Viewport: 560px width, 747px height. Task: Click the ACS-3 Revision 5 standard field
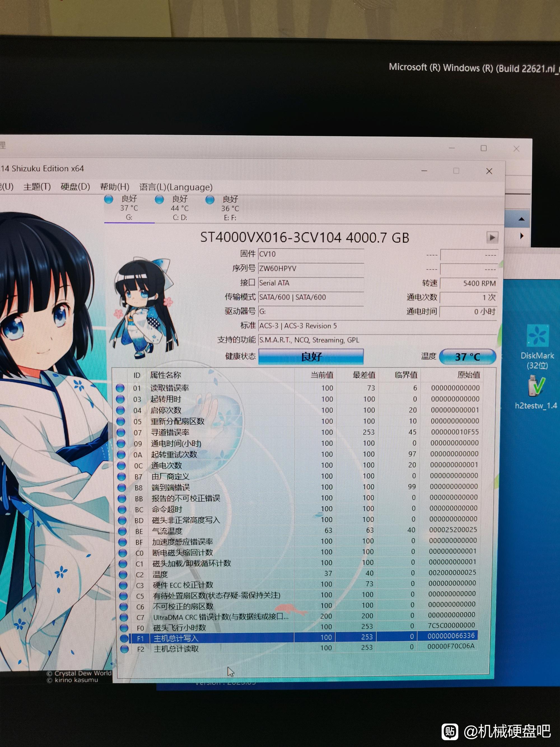[377, 326]
